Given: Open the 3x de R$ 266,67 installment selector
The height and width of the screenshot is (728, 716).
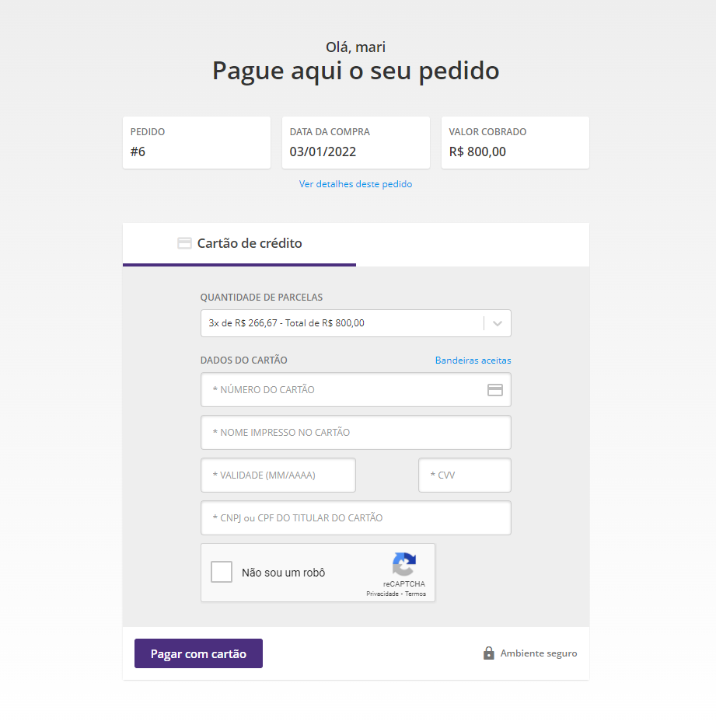Looking at the screenshot, I should [x=356, y=323].
